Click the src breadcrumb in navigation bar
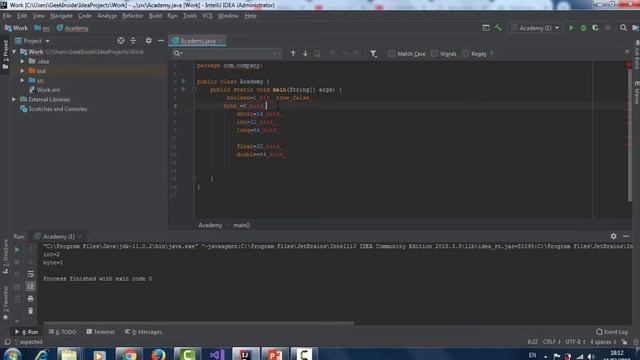Screen dimensions: 640x360 [x=42, y=28]
